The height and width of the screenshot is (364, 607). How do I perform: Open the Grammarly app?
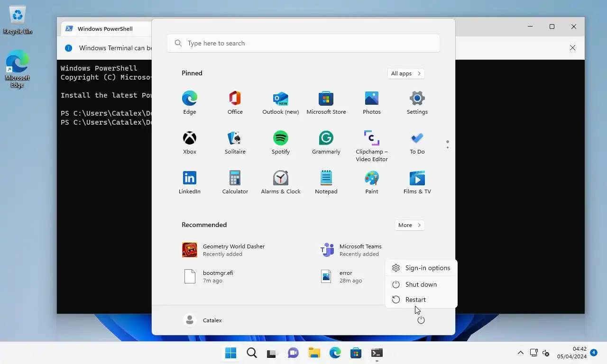pyautogui.click(x=326, y=142)
